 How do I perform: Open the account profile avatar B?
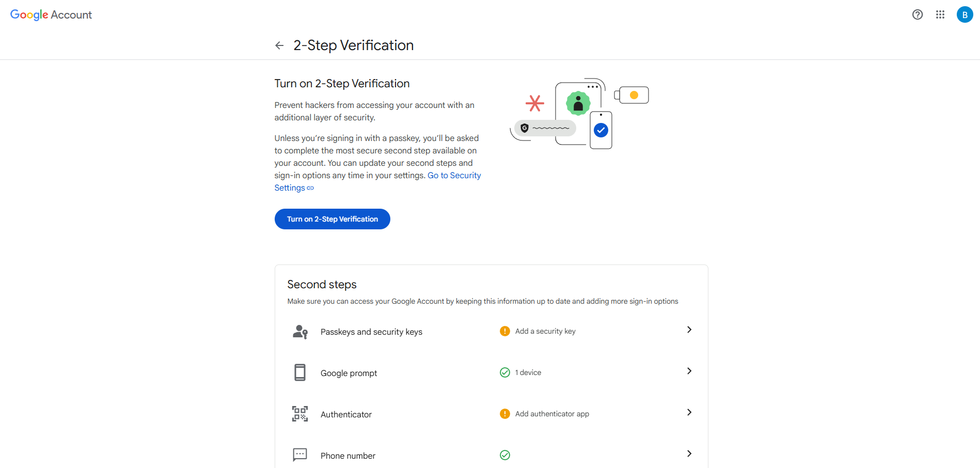pyautogui.click(x=964, y=14)
